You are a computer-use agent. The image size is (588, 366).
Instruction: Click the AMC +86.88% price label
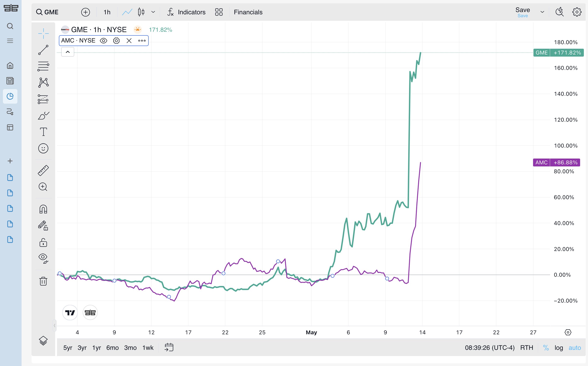556,162
